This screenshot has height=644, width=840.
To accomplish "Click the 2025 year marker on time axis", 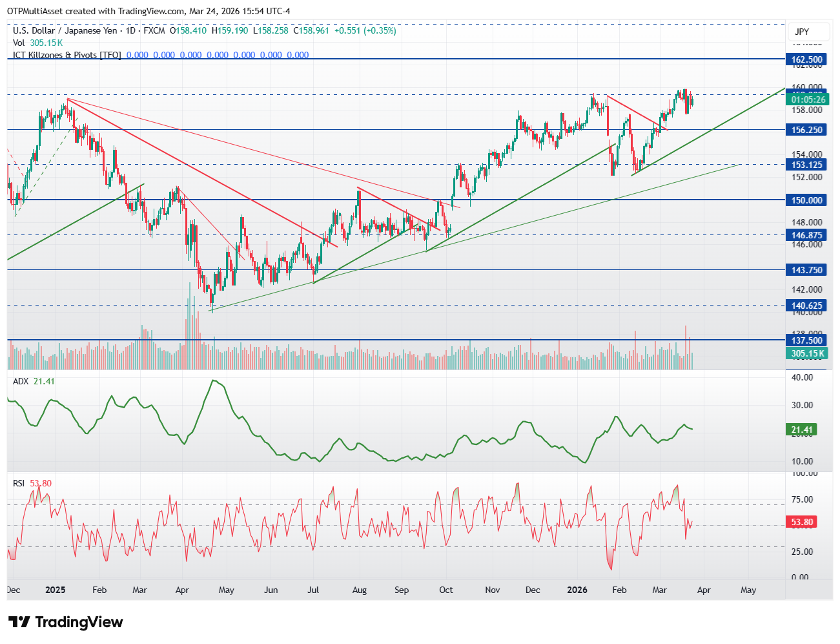I will [56, 590].
